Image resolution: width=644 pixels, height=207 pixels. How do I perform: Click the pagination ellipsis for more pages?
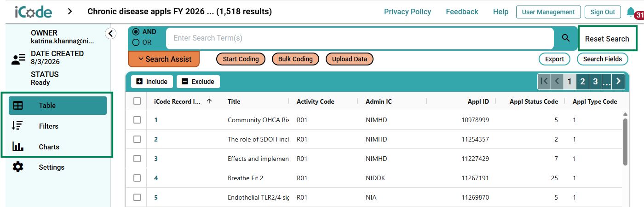coord(606,82)
